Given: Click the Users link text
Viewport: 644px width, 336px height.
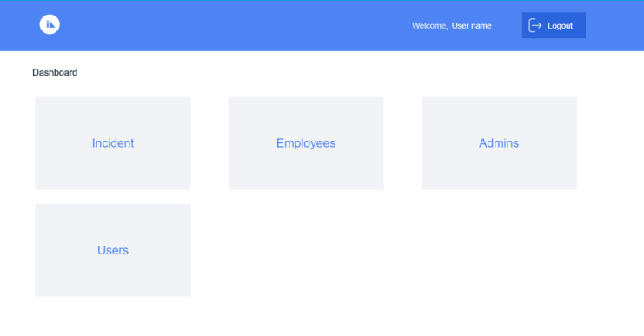Looking at the screenshot, I should coord(113,250).
